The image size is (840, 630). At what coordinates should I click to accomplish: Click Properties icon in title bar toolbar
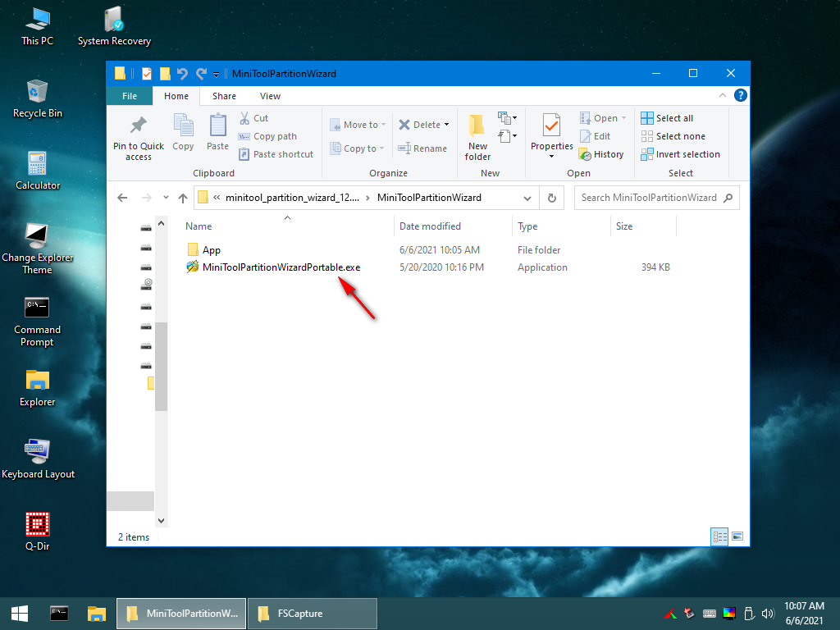pyautogui.click(x=146, y=73)
